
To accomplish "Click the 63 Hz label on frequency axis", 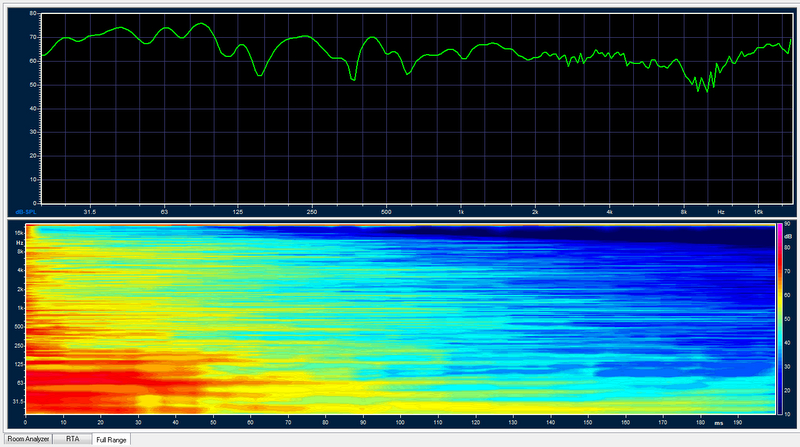I will tap(164, 212).
